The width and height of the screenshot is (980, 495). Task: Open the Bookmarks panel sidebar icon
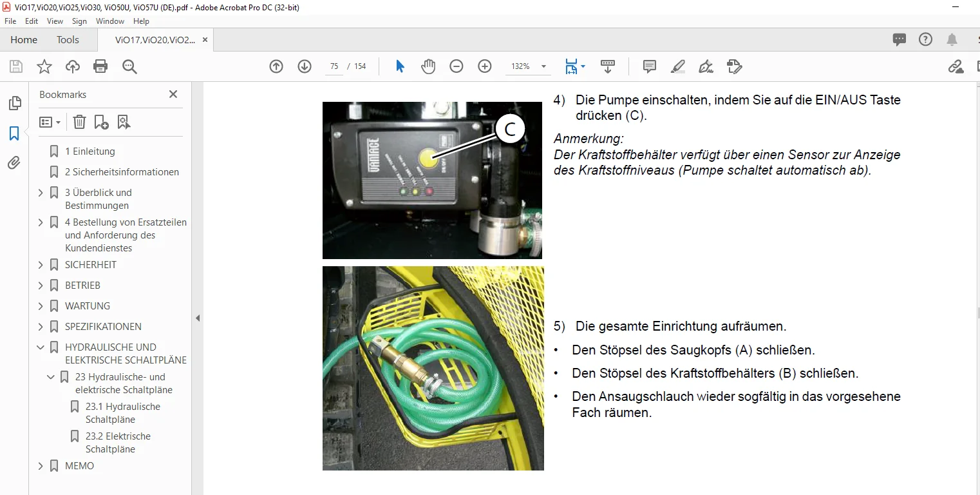pos(14,133)
